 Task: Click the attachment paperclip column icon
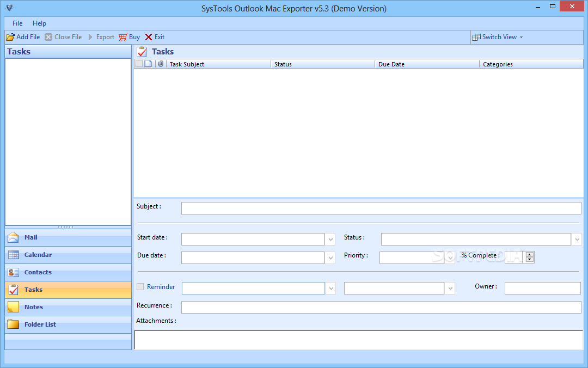tap(161, 64)
